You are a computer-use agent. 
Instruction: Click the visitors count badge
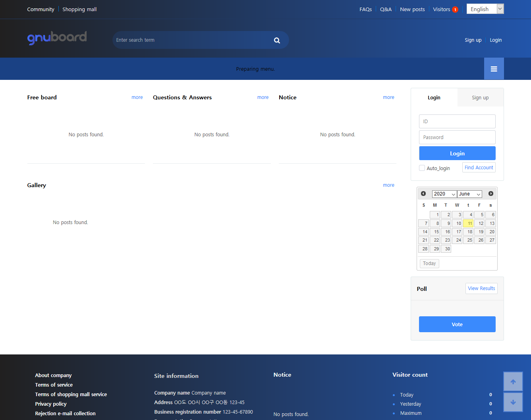455,10
